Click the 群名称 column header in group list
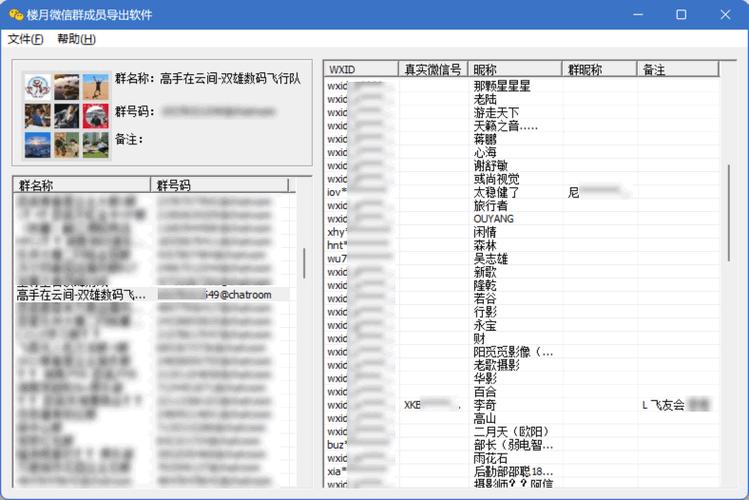This screenshot has width=749, height=500. coord(82,185)
